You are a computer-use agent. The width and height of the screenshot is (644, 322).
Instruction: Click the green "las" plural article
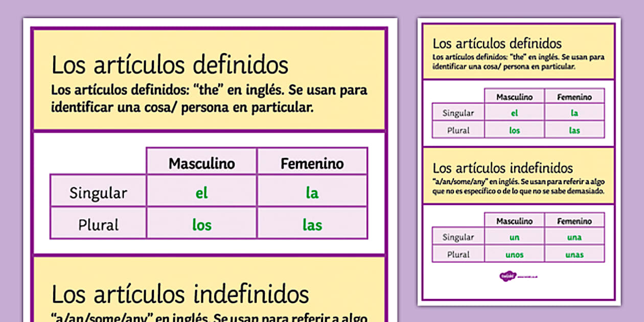[312, 224]
